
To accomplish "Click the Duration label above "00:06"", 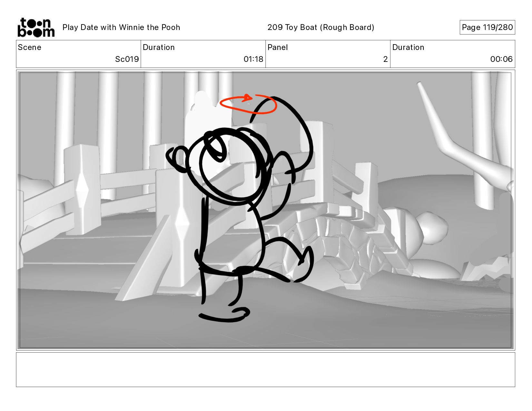I will click(x=408, y=47).
